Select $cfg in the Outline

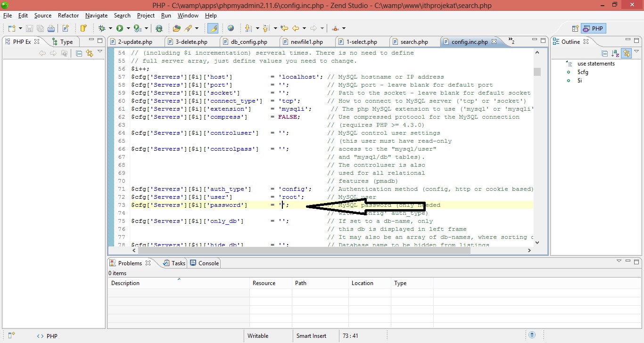[583, 72]
